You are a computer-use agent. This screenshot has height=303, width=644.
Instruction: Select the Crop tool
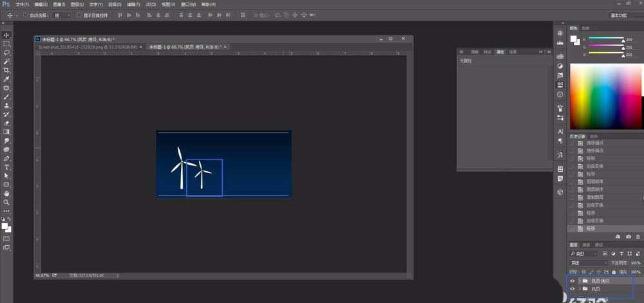tap(6, 70)
